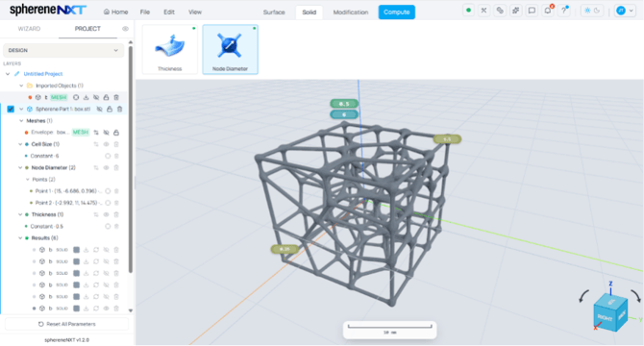Delete Spherene Part 1 box.stl
This screenshot has height=346, width=644.
click(119, 109)
